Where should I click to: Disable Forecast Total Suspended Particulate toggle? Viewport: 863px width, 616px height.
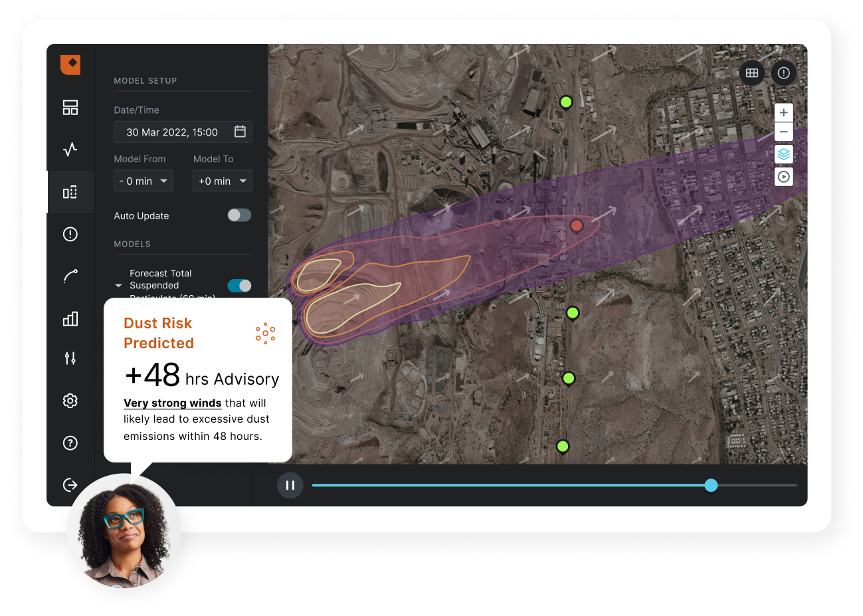point(239,286)
